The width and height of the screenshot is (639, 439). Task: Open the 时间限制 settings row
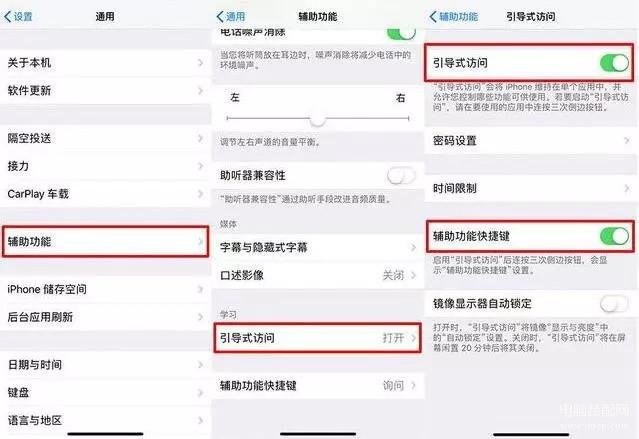point(531,188)
